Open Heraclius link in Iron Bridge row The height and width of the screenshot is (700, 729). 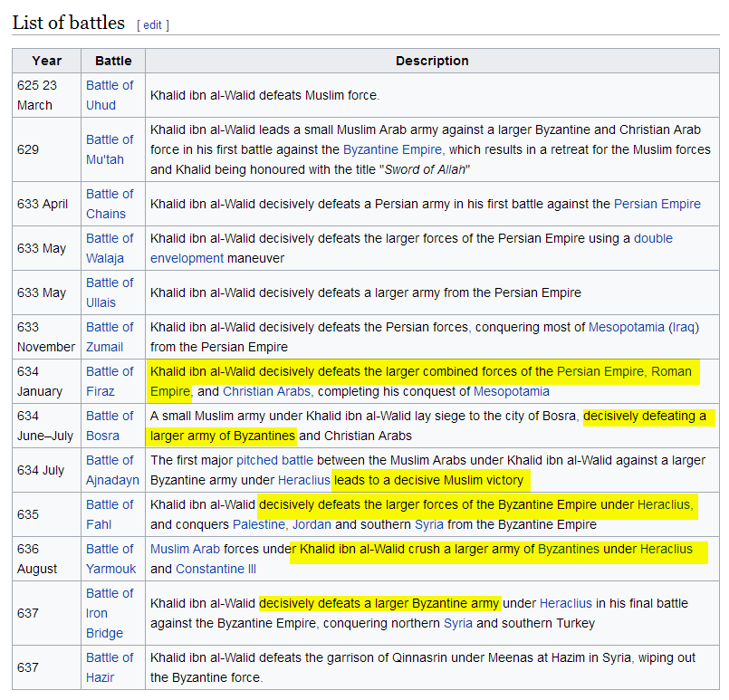[566, 603]
